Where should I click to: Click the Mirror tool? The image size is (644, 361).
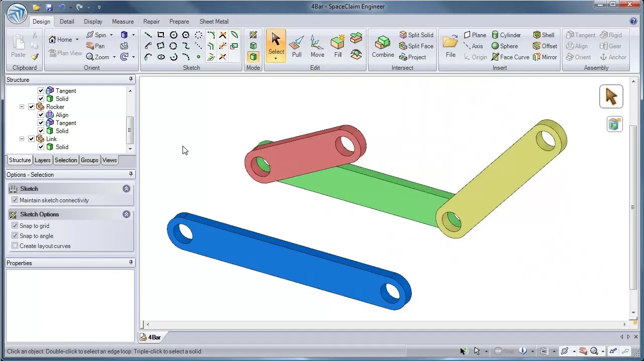(x=545, y=57)
